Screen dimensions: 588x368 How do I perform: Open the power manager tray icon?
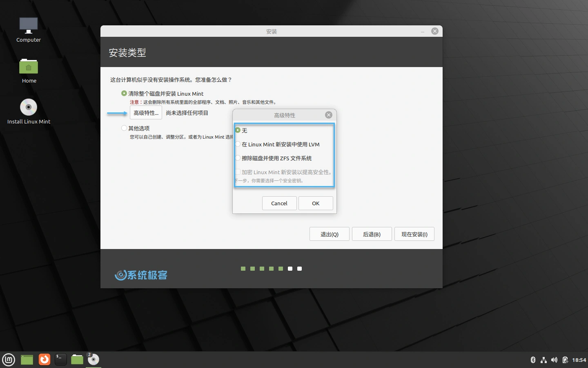point(565,360)
